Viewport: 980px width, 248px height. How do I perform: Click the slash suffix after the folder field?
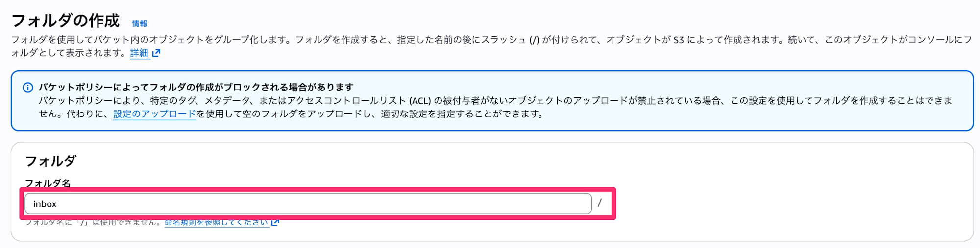(599, 203)
